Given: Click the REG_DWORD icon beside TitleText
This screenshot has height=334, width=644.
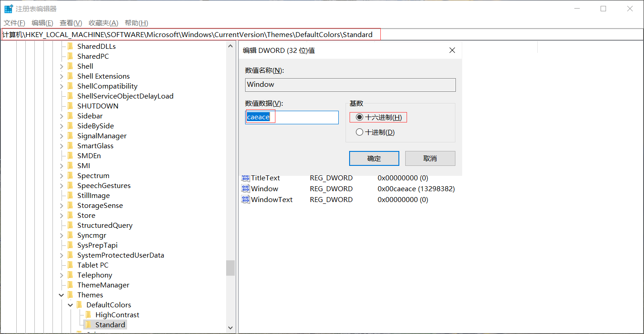Looking at the screenshot, I should point(246,178).
